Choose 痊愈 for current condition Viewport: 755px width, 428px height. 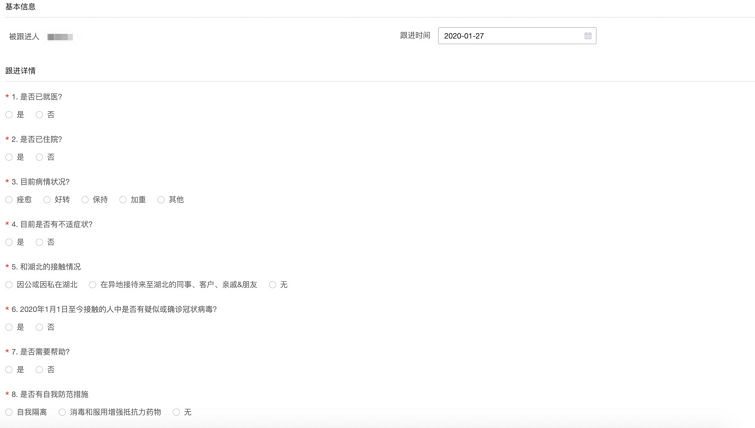pos(9,199)
